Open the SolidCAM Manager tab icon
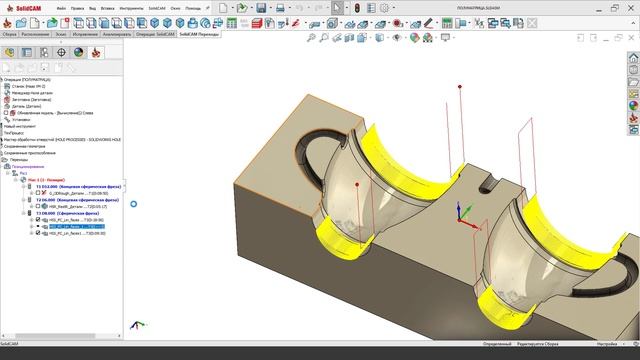This screenshot has width=640, height=360. coord(96,52)
